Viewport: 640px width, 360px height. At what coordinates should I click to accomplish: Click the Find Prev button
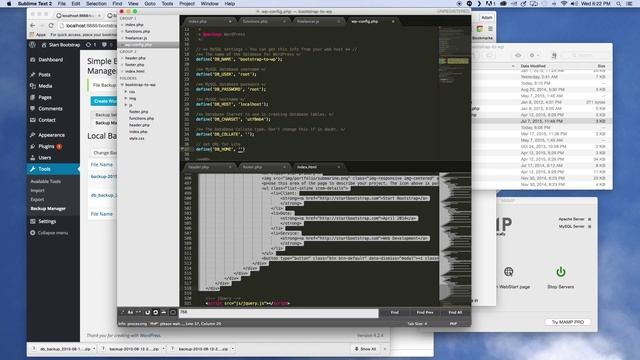pos(425,313)
